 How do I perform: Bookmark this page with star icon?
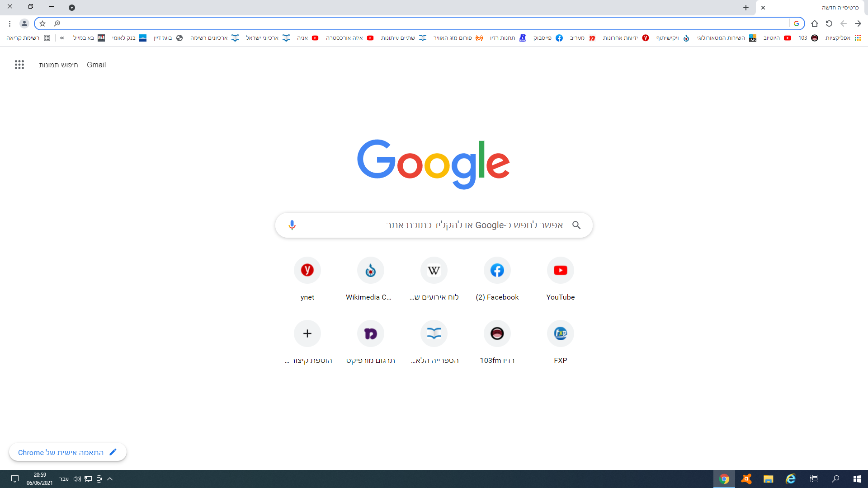[42, 23]
